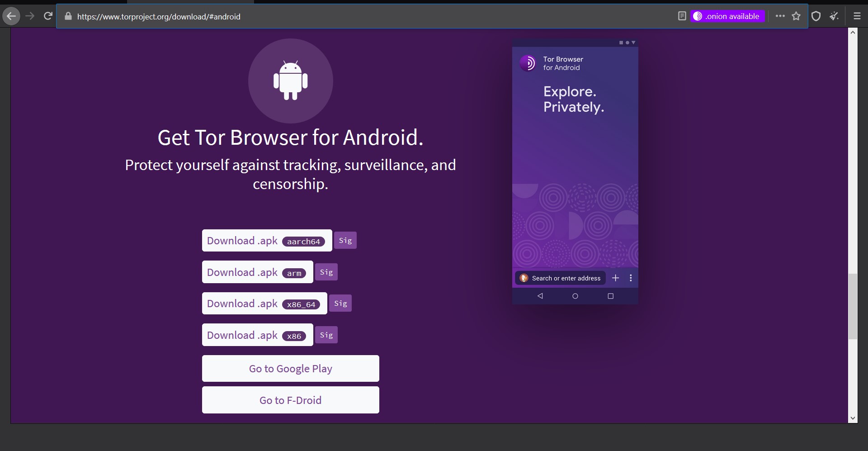Switch to the .onion available site

coord(727,16)
